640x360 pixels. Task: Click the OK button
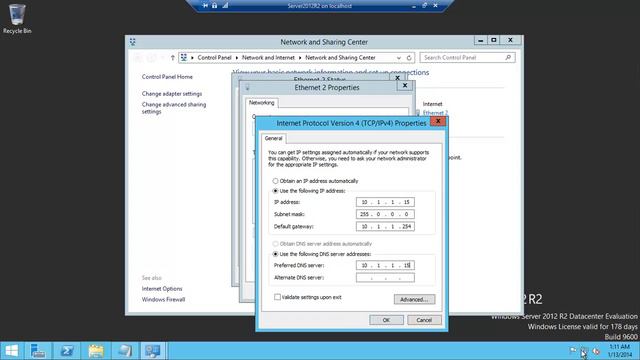click(x=386, y=320)
